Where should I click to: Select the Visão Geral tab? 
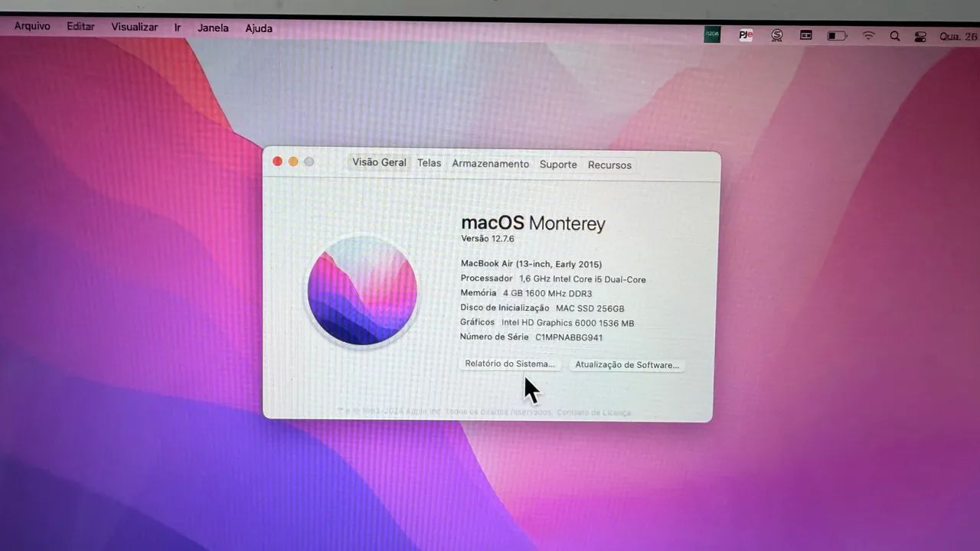click(379, 162)
